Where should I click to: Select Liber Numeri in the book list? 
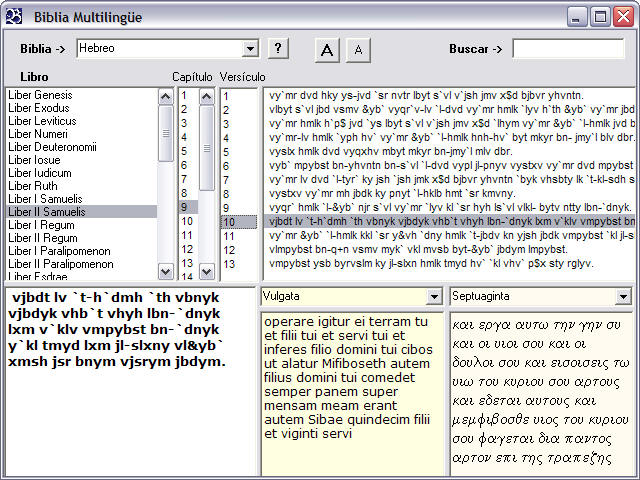pos(82,134)
